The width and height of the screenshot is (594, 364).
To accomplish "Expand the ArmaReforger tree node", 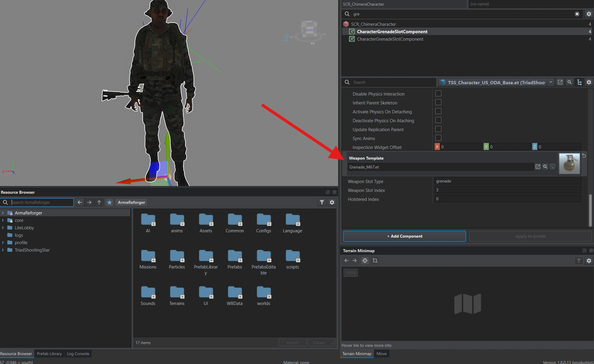I will 3,213.
